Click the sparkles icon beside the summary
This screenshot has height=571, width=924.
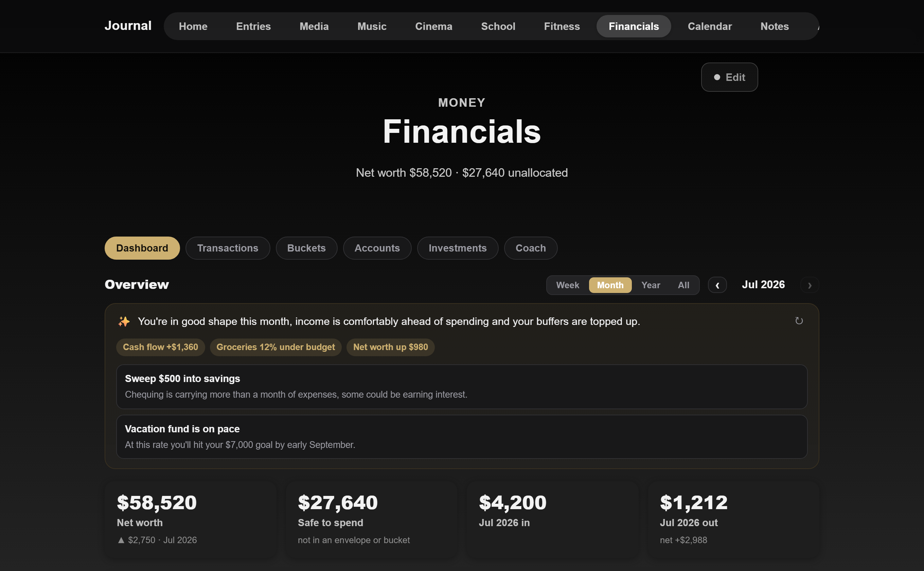click(x=124, y=322)
